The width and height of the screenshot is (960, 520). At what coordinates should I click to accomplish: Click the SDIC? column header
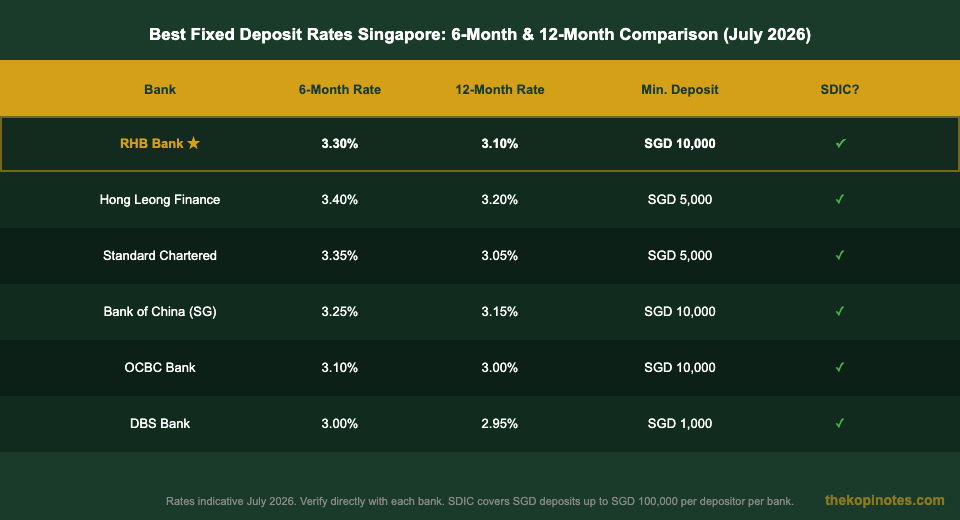pyautogui.click(x=840, y=89)
